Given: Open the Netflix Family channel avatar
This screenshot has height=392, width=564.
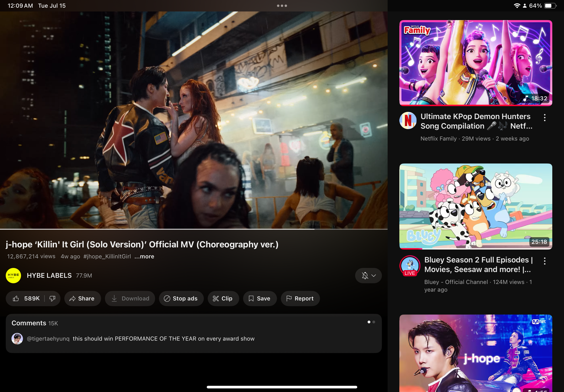Looking at the screenshot, I should point(408,121).
